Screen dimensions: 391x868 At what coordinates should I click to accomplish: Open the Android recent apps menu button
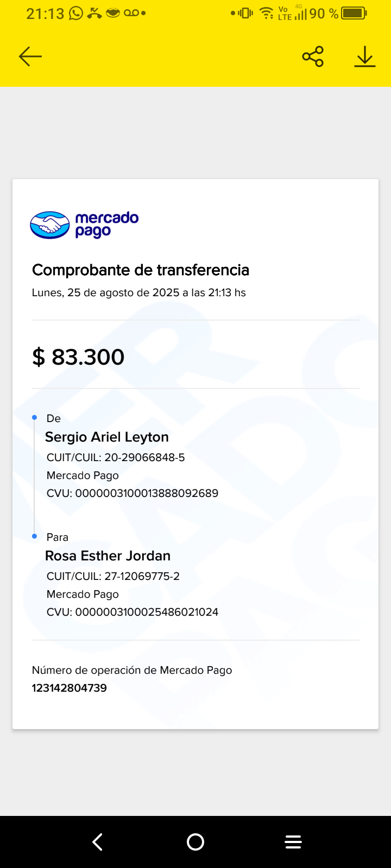pyautogui.click(x=293, y=842)
